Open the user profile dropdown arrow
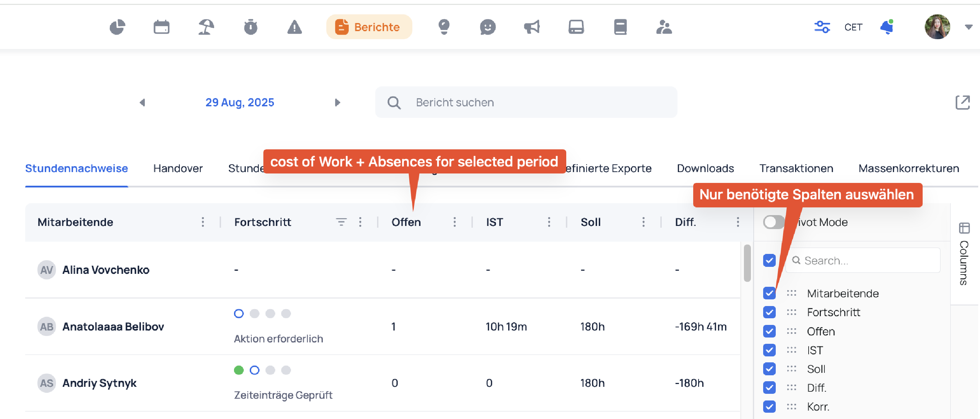Viewport: 980px width, 419px height. coord(968,27)
